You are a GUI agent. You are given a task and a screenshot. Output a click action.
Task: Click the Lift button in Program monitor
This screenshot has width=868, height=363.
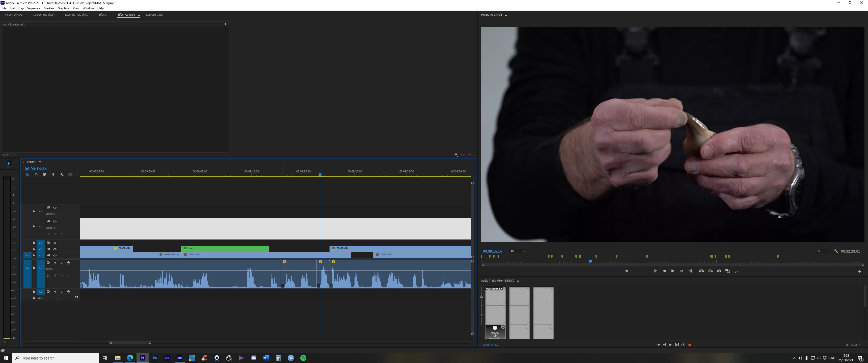coord(701,271)
